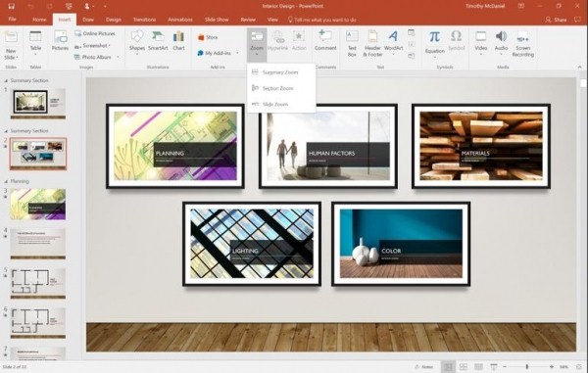Click the Save icon in title bar
This screenshot has height=373, width=588.
point(11,6)
